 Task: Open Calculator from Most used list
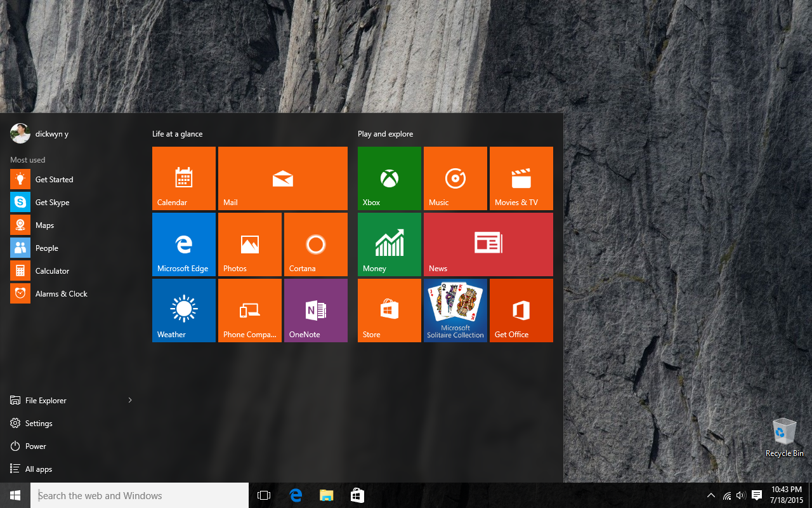[x=71, y=271]
